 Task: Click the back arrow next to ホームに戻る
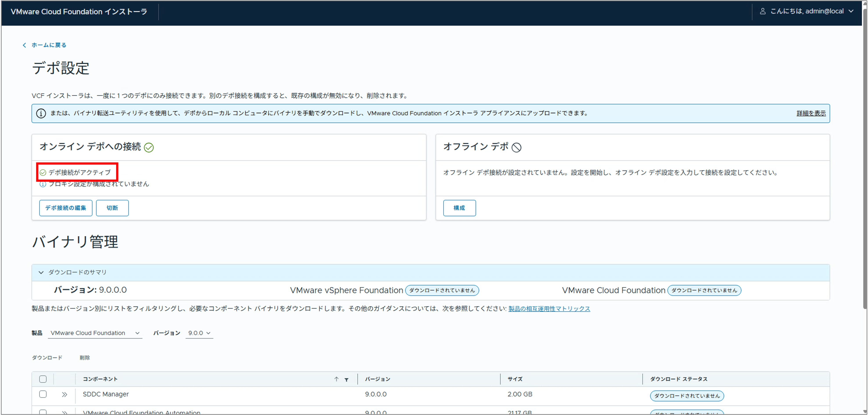[x=24, y=45]
